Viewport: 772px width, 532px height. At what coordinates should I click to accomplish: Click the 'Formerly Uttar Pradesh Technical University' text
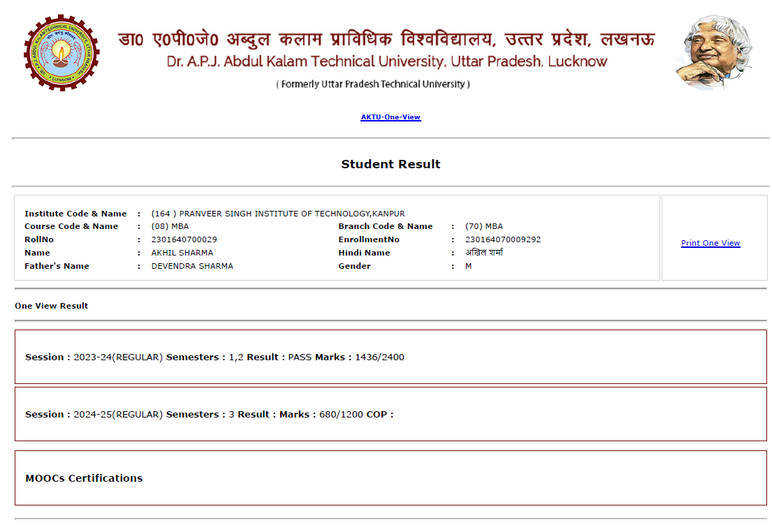pos(373,84)
